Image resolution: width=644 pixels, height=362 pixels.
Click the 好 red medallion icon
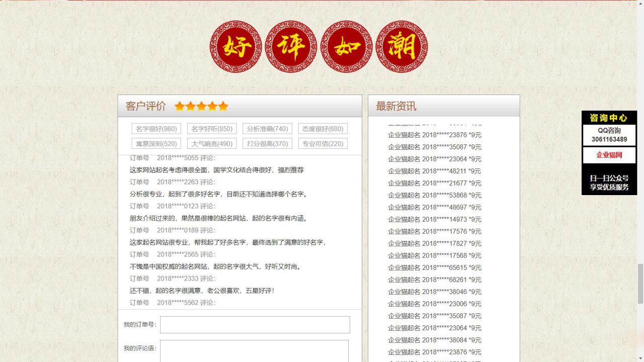(x=235, y=46)
